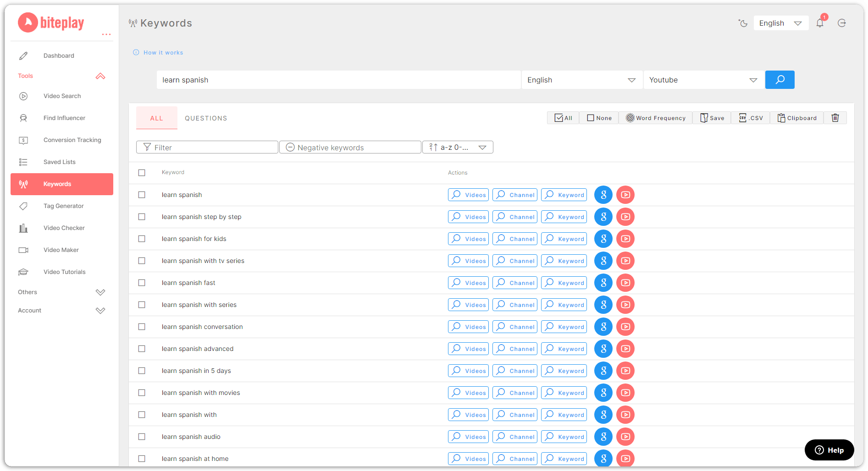Open notifications via the bell icon
The image size is (868, 471).
pos(820,23)
